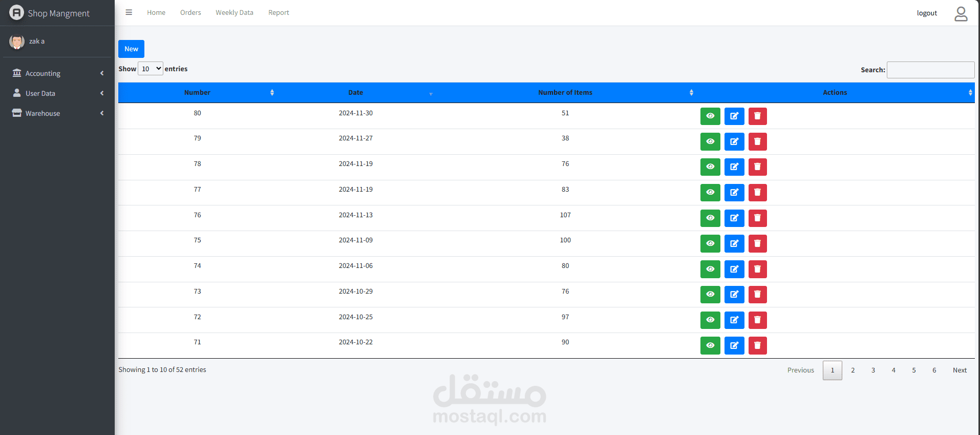This screenshot has width=980, height=435.
Task: Sort table by Number column
Action: [197, 93]
